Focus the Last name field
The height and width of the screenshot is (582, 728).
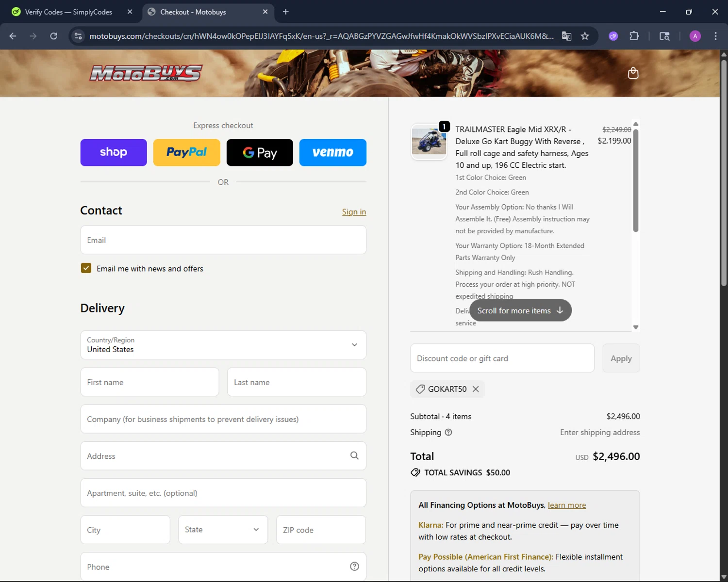click(x=297, y=382)
